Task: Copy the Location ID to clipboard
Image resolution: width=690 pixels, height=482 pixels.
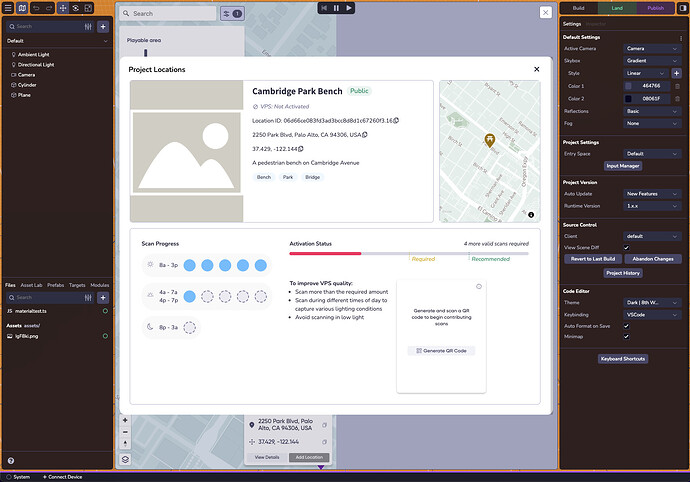Action: [x=396, y=120]
